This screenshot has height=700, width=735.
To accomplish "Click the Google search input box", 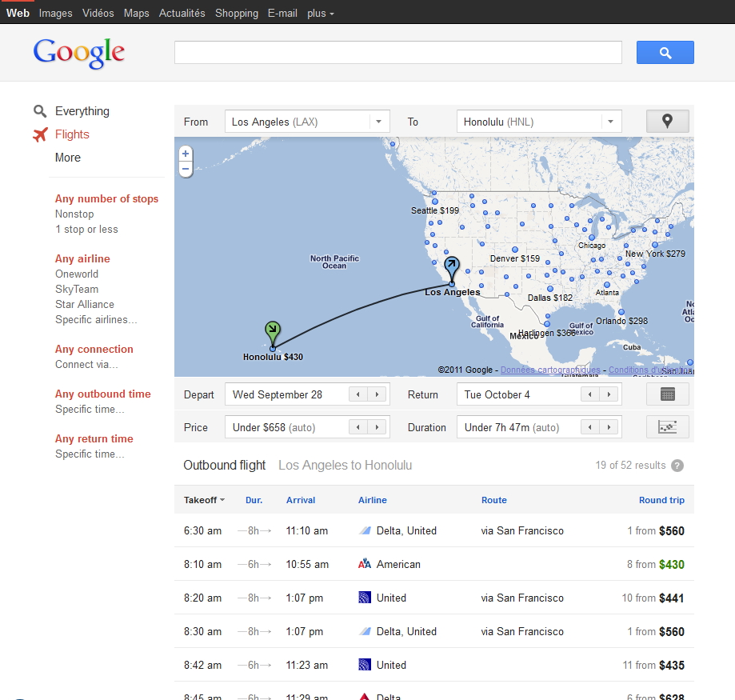I will coord(398,53).
